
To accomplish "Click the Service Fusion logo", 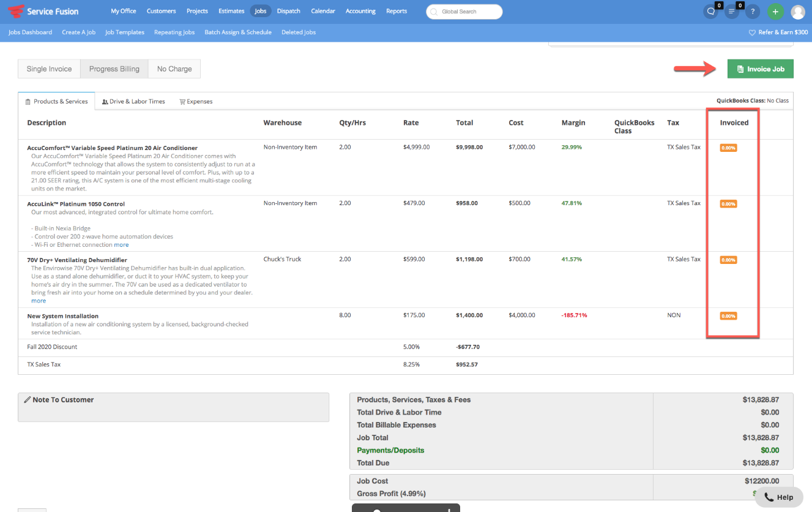I will pyautogui.click(x=43, y=11).
